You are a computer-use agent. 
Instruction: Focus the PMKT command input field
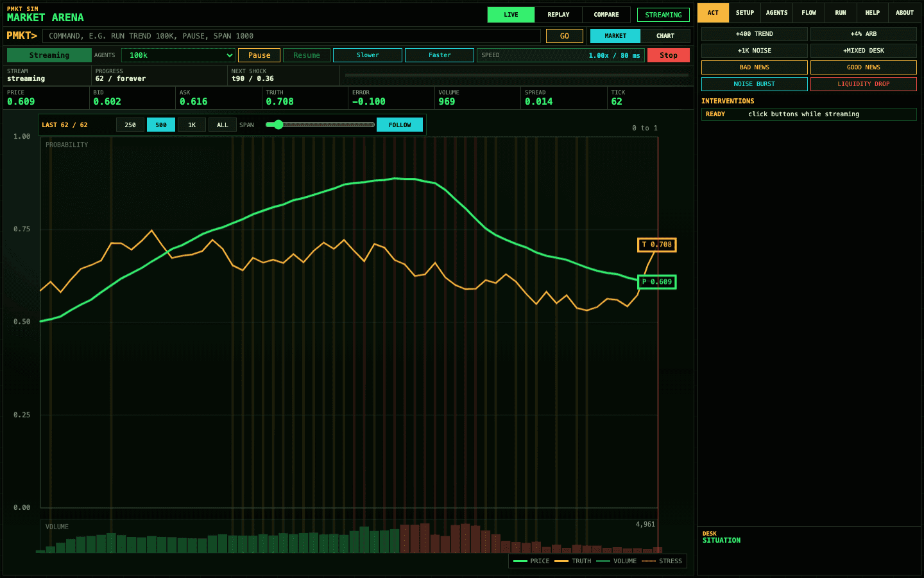coord(291,36)
